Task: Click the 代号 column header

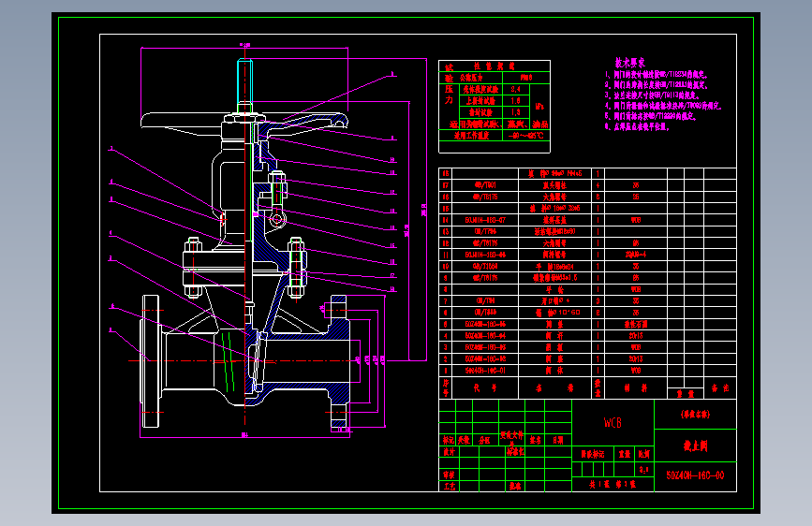Action: 485,387
